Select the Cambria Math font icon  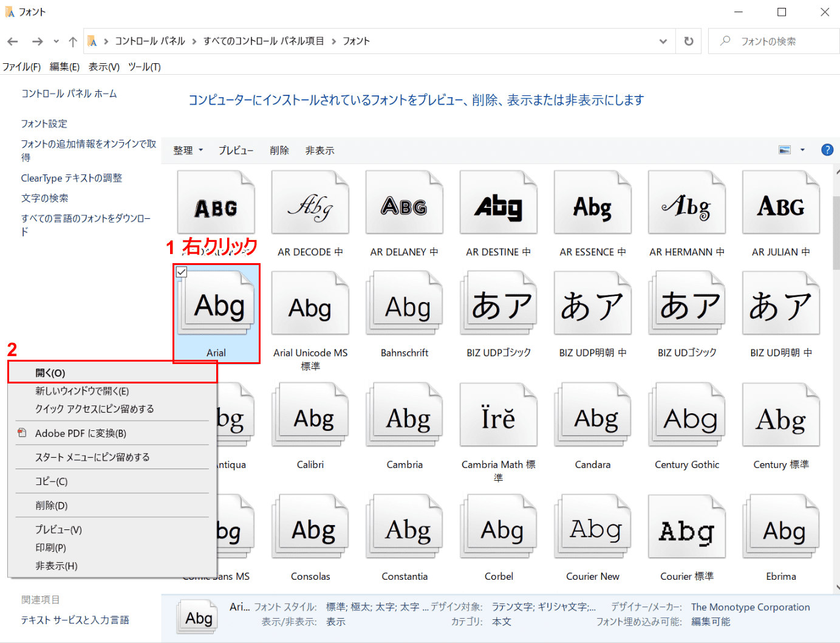coord(499,415)
